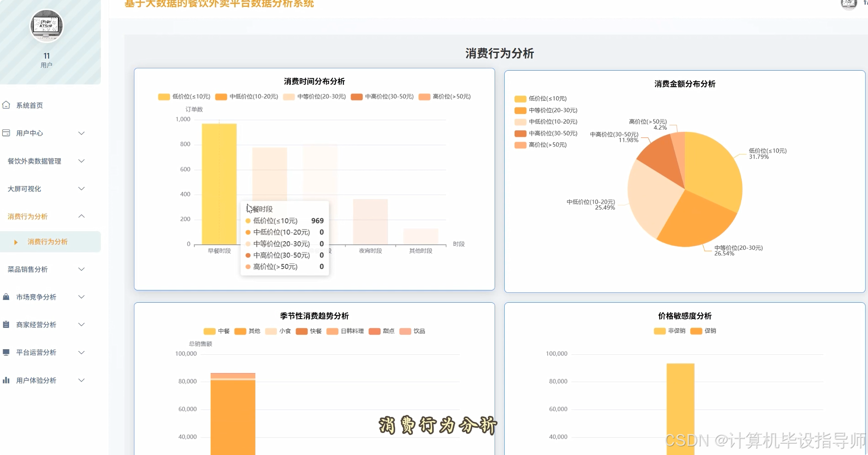Toggle the 饮品 legend in seasonal chart

[412, 331]
